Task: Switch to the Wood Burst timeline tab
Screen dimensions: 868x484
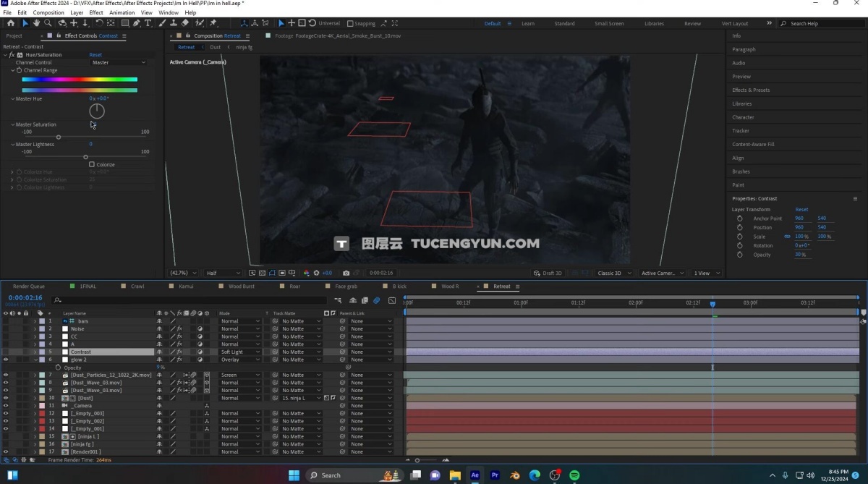Action: coord(242,286)
